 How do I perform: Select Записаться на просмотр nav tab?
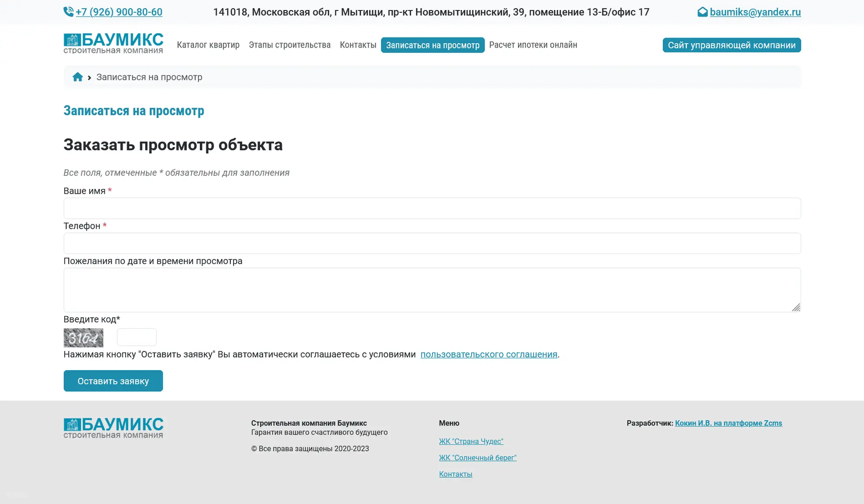[x=432, y=45]
